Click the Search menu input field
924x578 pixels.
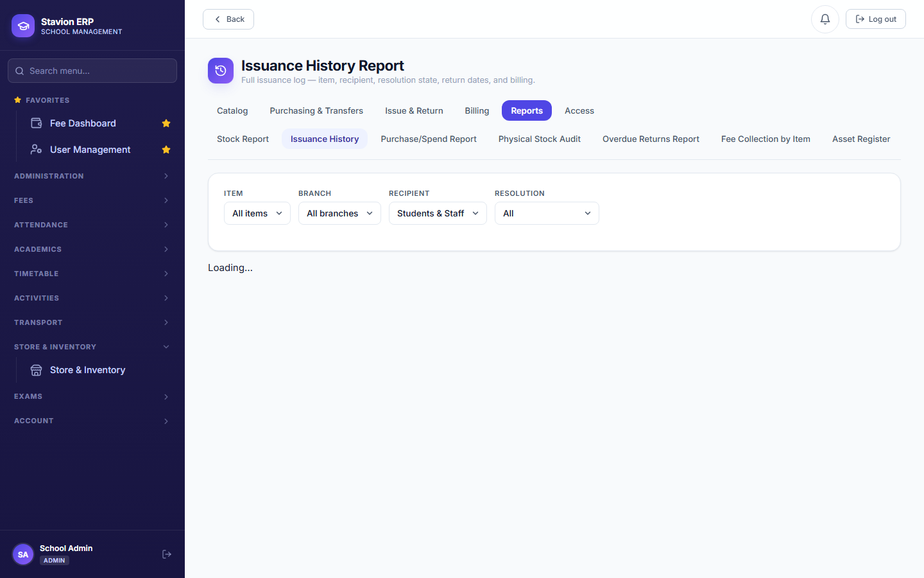(x=92, y=71)
